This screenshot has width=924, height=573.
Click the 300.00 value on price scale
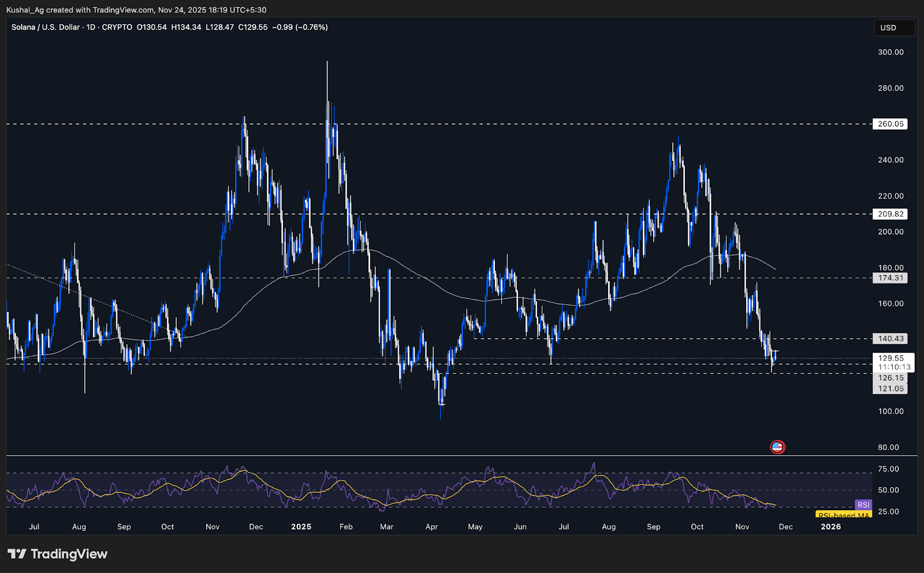pyautogui.click(x=891, y=52)
